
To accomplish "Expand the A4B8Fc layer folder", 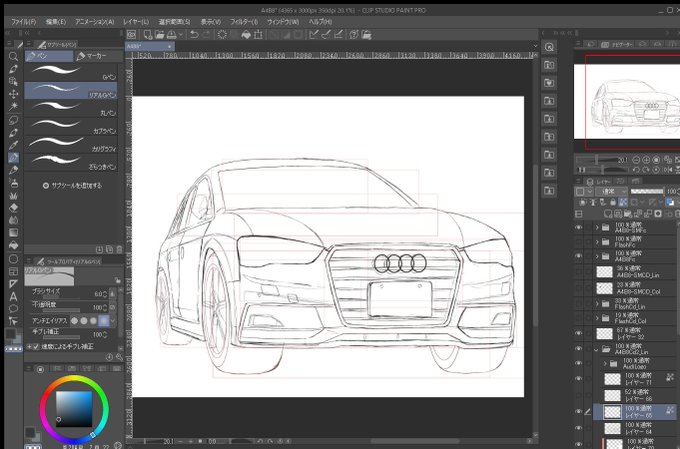I will point(597,256).
